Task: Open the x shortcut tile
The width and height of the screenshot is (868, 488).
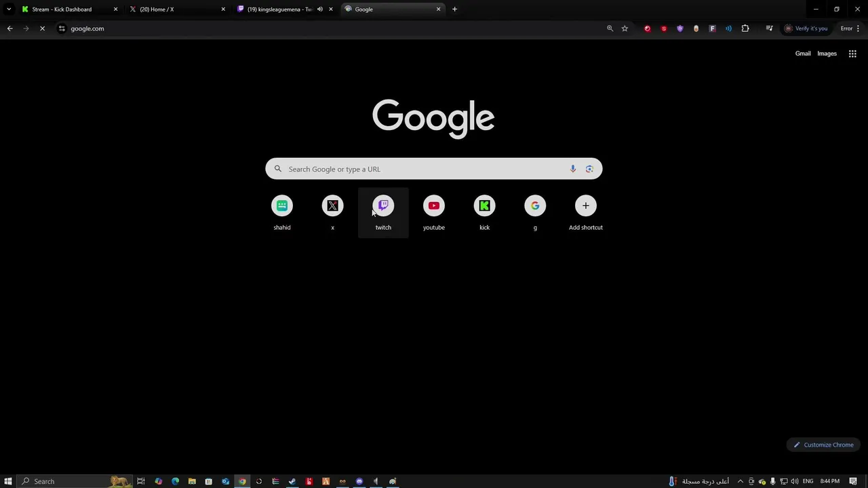Action: 332,213
